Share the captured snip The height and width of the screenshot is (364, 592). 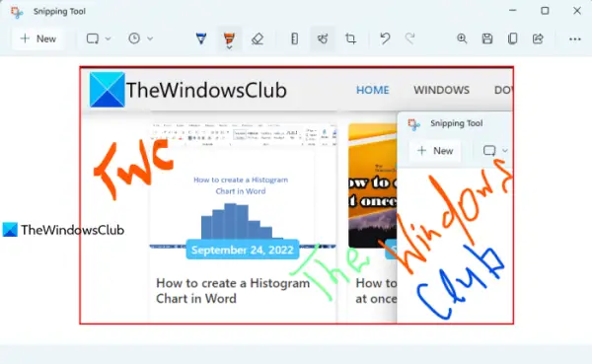538,38
